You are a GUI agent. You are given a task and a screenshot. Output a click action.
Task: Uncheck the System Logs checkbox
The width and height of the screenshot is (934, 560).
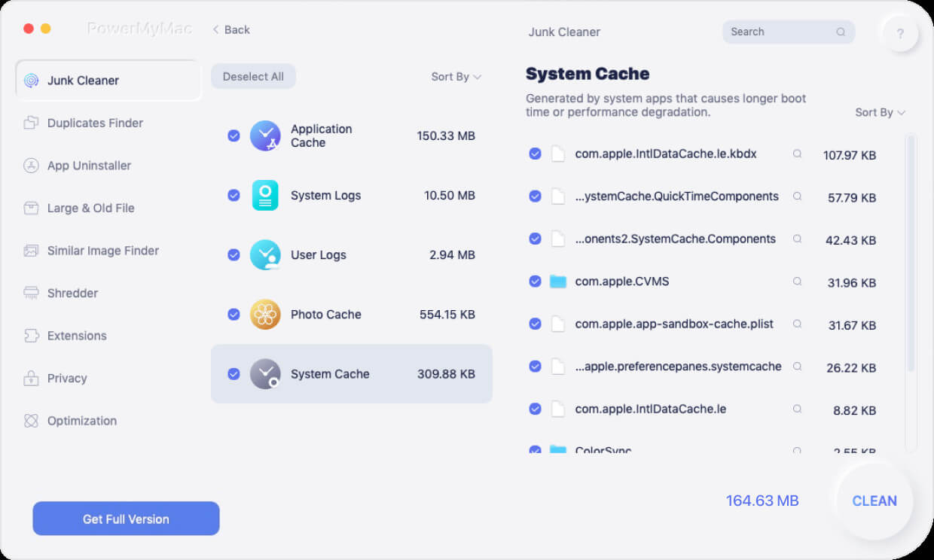tap(233, 195)
